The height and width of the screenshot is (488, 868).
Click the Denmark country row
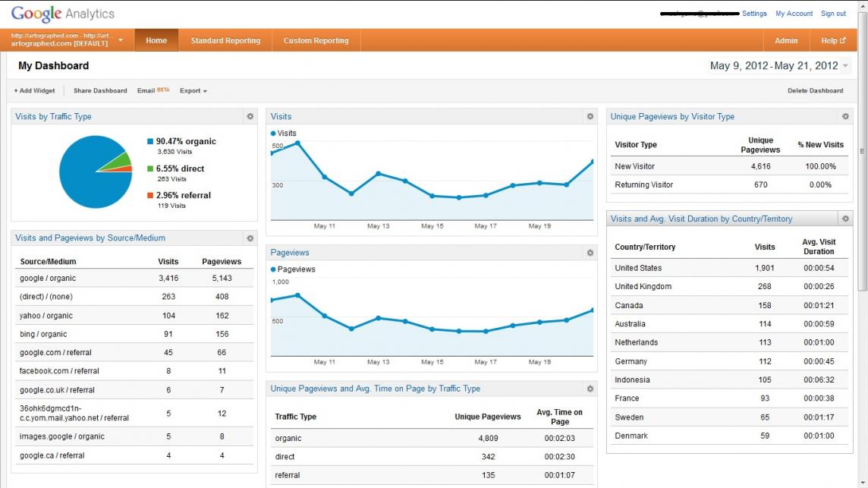pyautogui.click(x=730, y=436)
